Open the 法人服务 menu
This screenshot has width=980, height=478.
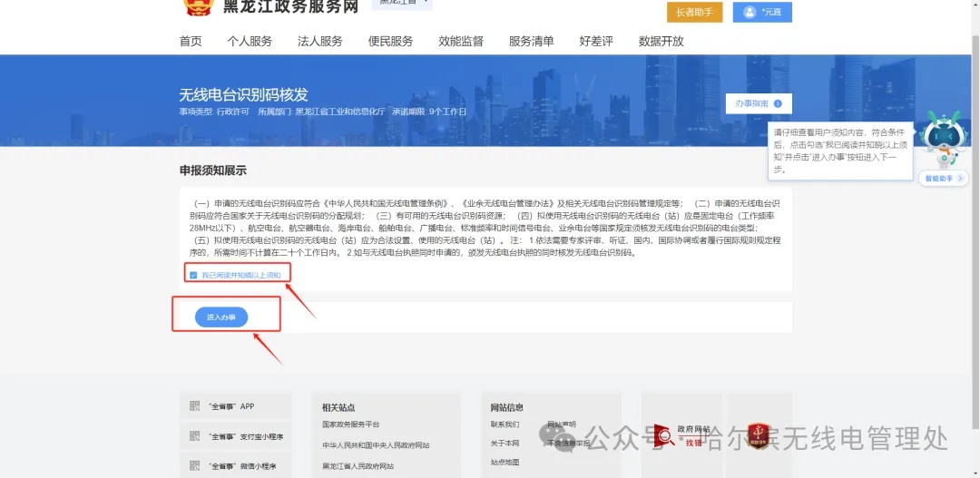320,41
